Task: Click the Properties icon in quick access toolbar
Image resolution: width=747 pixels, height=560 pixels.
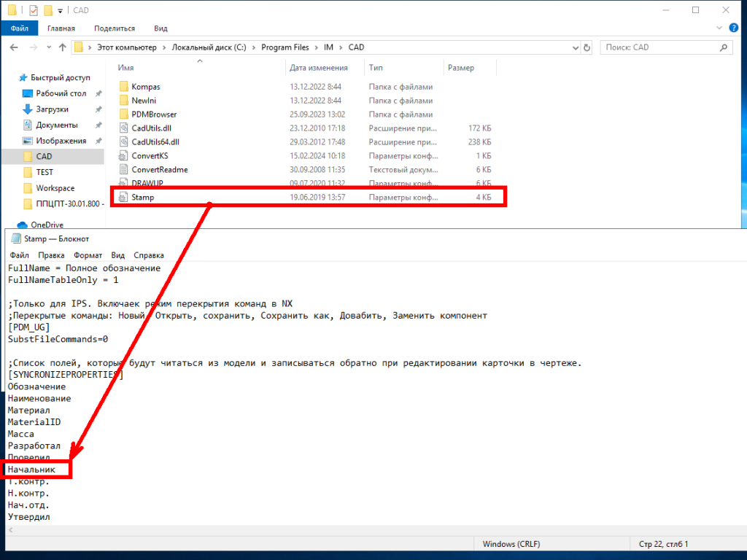Action: 33,10
